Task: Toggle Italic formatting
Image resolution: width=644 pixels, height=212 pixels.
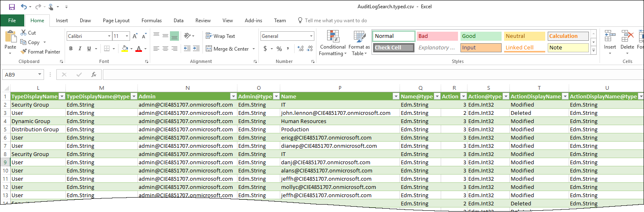Action: [x=80, y=49]
